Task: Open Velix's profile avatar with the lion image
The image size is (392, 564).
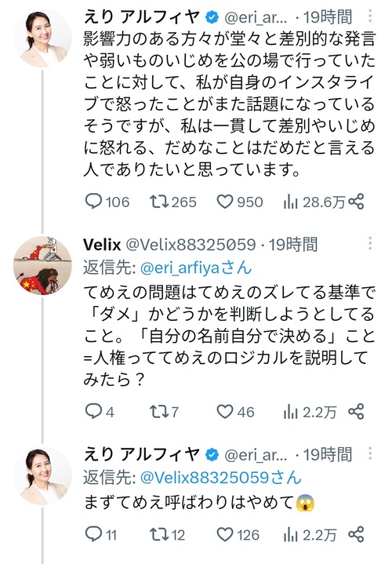Action: [42, 265]
